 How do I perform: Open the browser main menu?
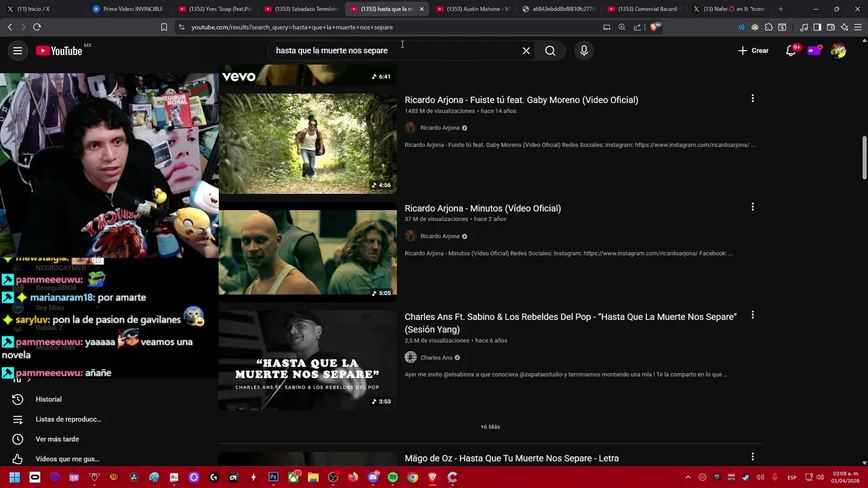(858, 27)
